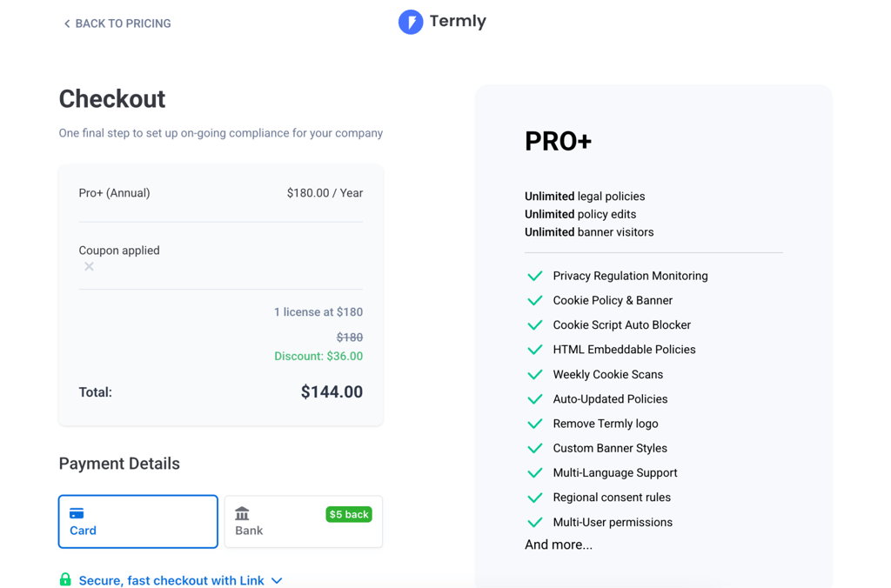Select the Card payment method
This screenshot has width=891, height=588.
pos(138,522)
